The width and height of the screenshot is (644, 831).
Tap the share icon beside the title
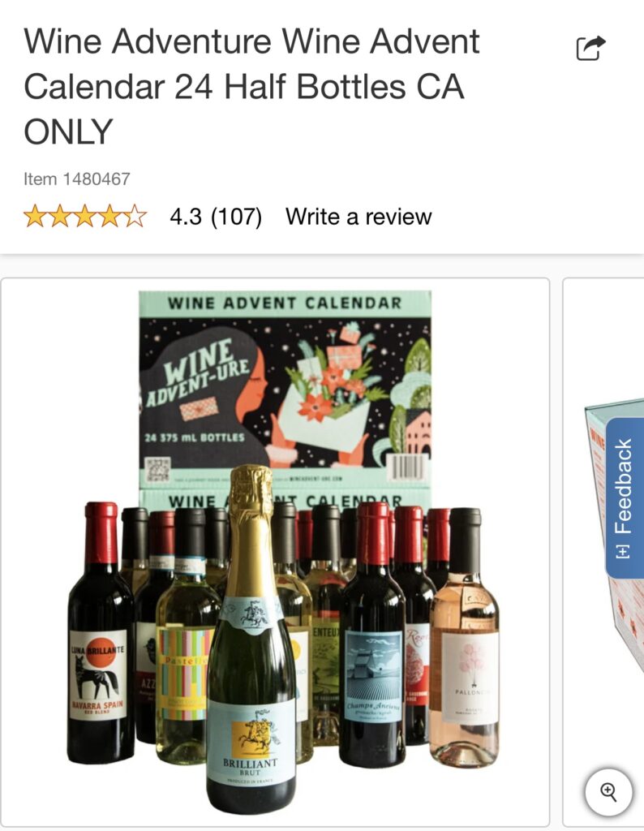coord(590,48)
